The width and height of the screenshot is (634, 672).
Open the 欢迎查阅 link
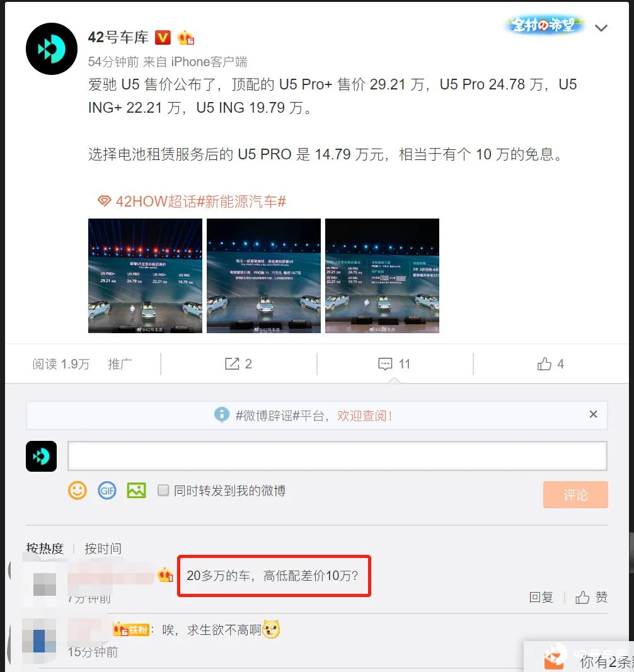click(365, 416)
